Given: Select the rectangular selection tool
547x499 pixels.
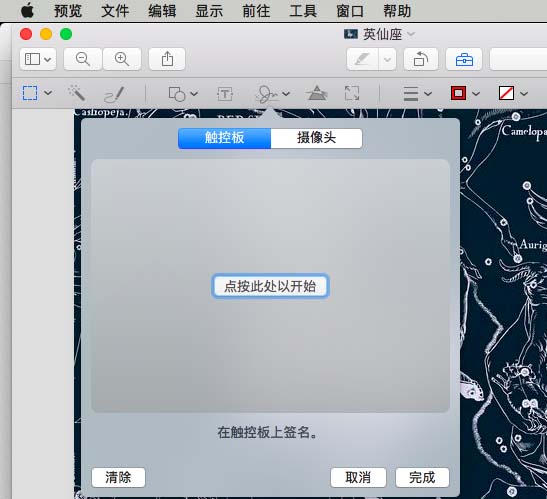Looking at the screenshot, I should click(x=30, y=93).
